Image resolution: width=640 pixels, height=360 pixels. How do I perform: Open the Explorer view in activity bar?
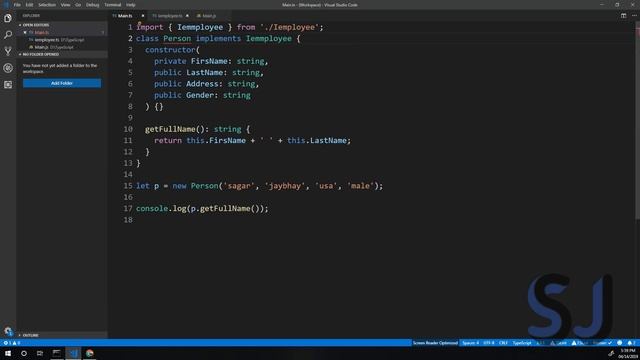tap(8, 18)
